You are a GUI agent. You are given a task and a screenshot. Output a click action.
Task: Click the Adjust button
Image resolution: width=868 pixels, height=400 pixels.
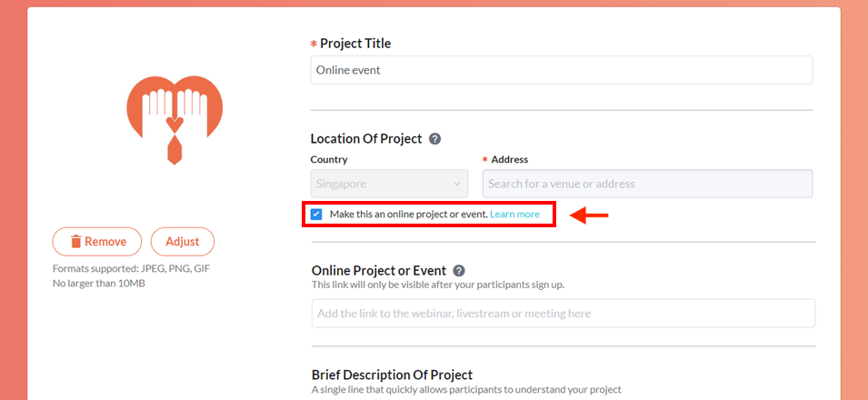coord(183,242)
